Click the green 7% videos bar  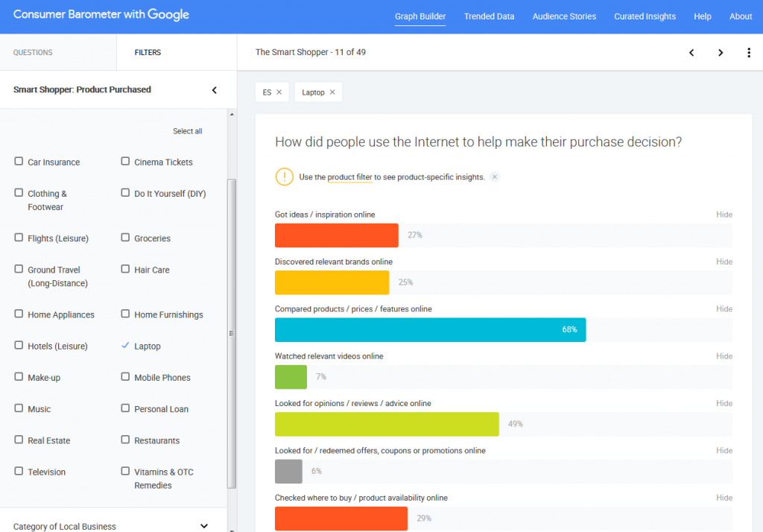click(x=291, y=377)
